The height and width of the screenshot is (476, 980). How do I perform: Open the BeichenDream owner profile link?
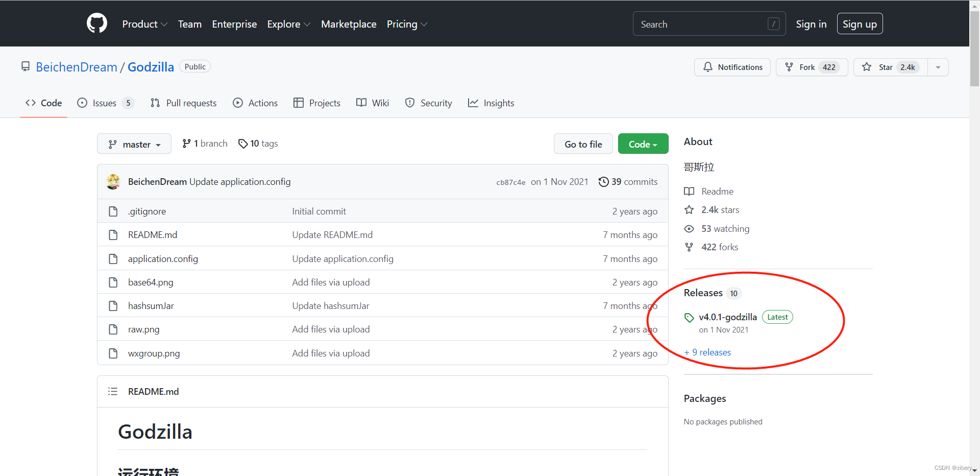[x=77, y=67]
